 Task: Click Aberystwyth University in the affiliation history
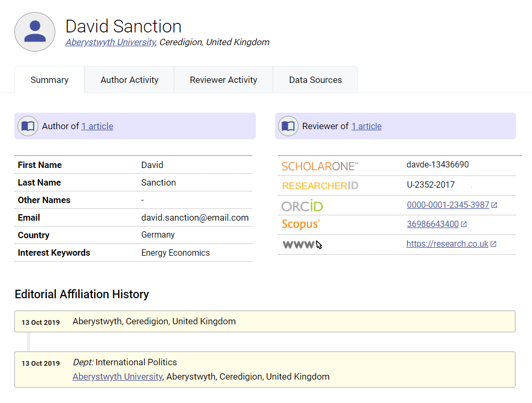(x=117, y=376)
